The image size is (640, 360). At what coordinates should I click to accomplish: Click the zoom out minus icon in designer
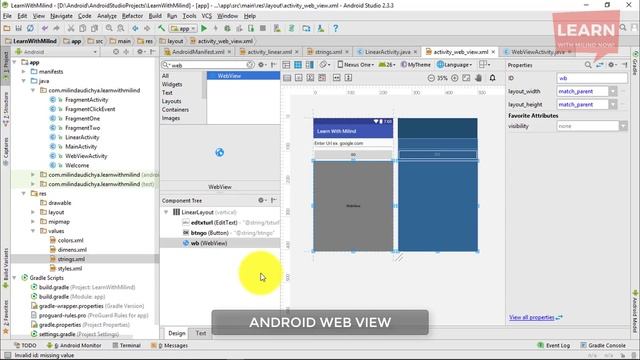click(431, 78)
